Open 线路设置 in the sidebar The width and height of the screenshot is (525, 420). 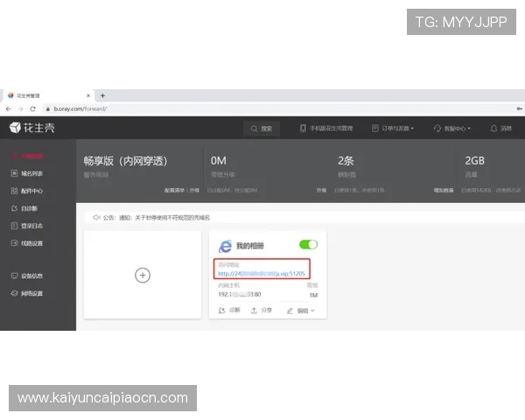point(27,243)
